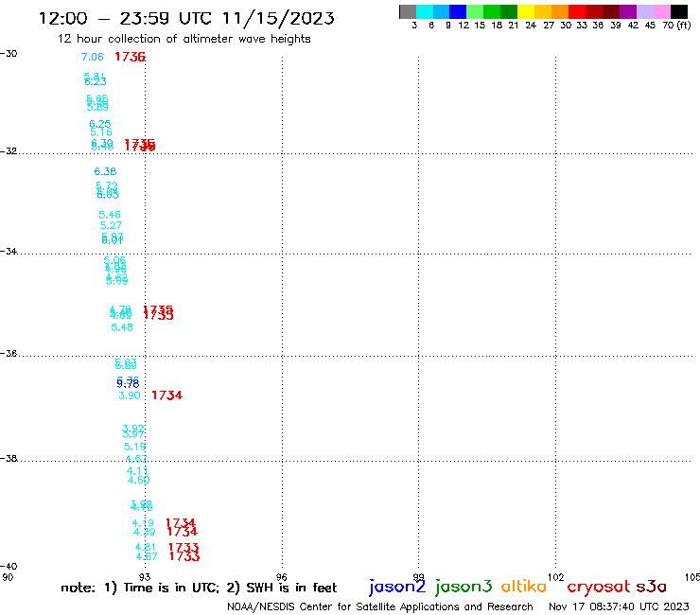Select the 5.46 wave height value
The image size is (700, 615).
point(110,215)
